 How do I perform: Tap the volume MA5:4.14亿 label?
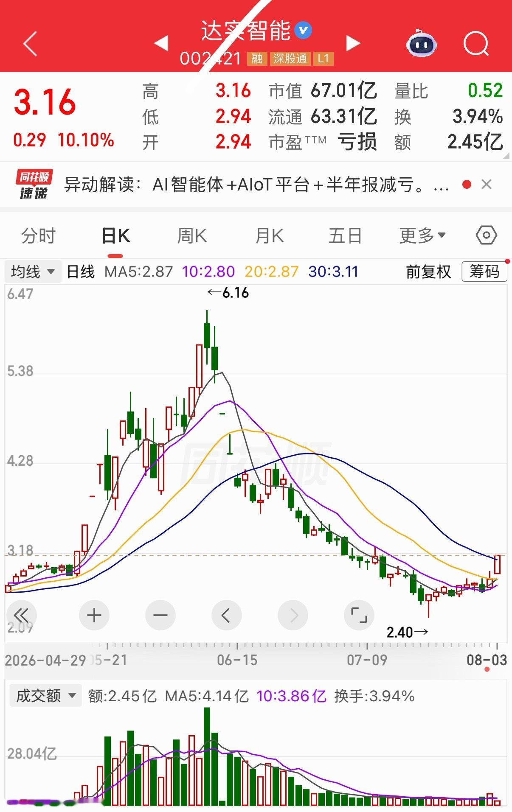point(207,696)
